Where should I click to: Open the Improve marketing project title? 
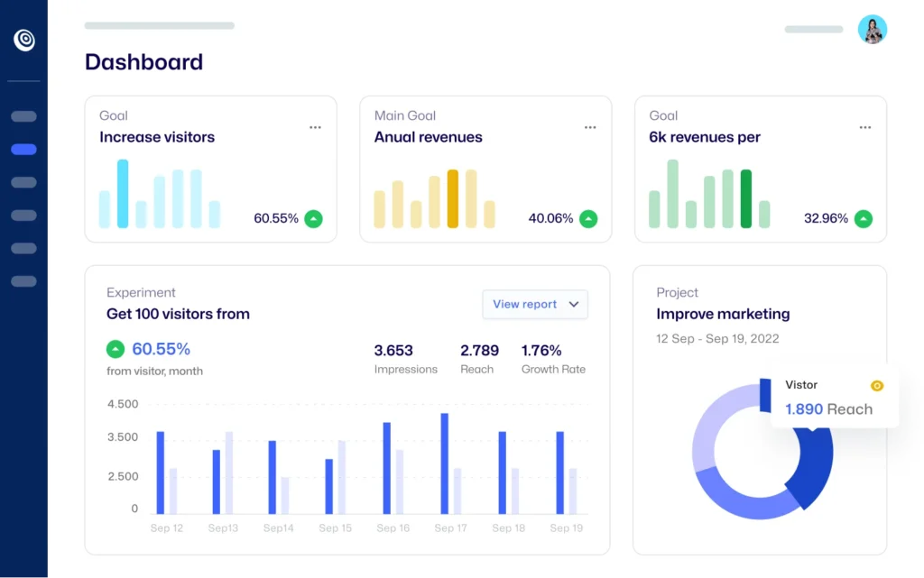723,314
